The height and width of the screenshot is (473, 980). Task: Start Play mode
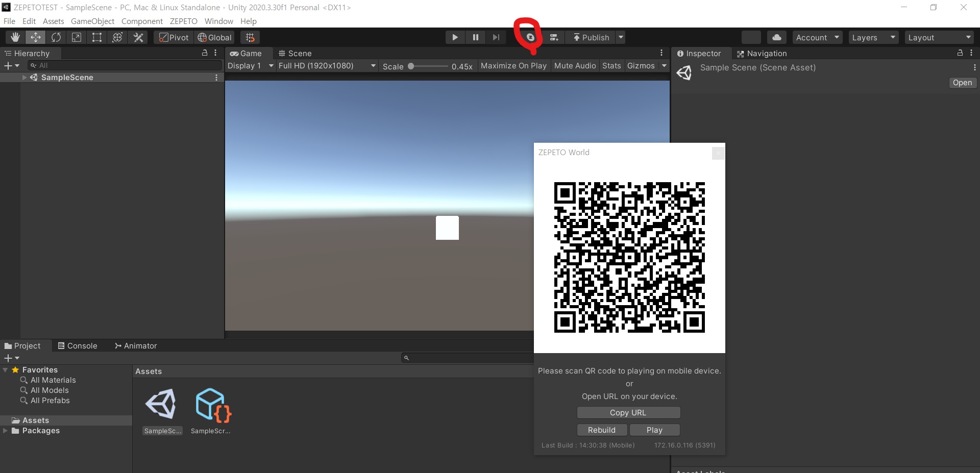(x=455, y=37)
